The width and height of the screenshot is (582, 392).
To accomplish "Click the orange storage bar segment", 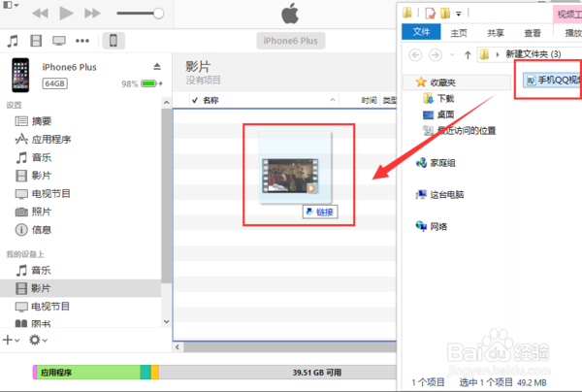I will click(155, 373).
